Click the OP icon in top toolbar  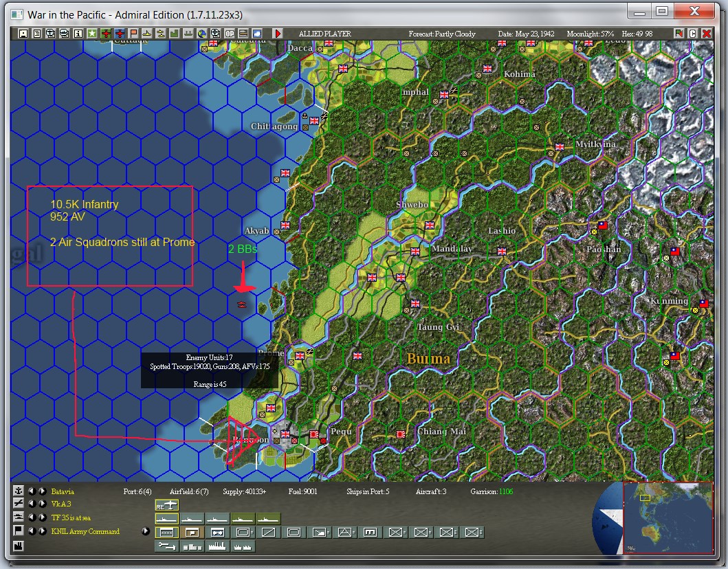(x=230, y=34)
